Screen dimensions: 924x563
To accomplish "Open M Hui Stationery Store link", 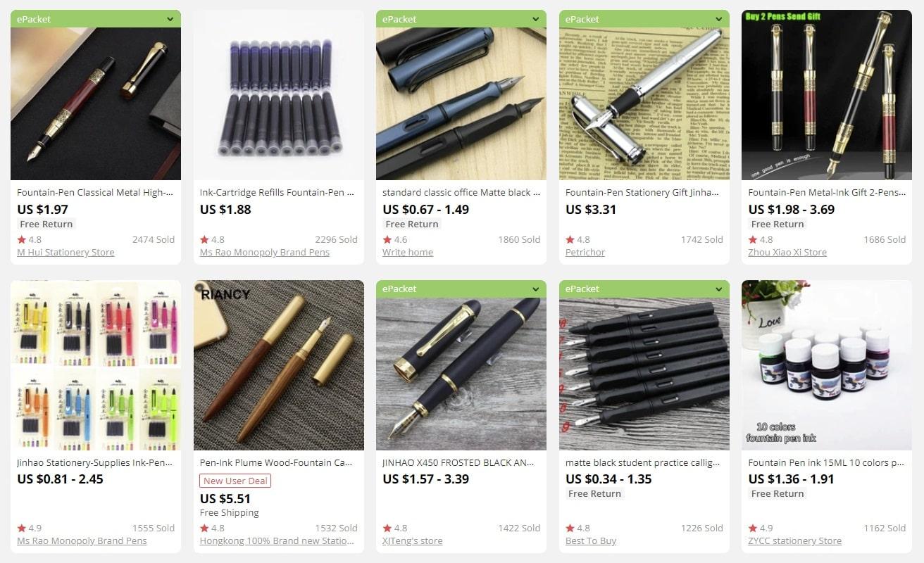I will tap(65, 252).
